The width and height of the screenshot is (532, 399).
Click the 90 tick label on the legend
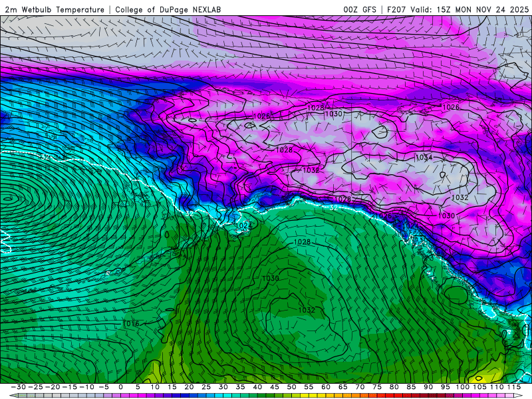(428, 387)
